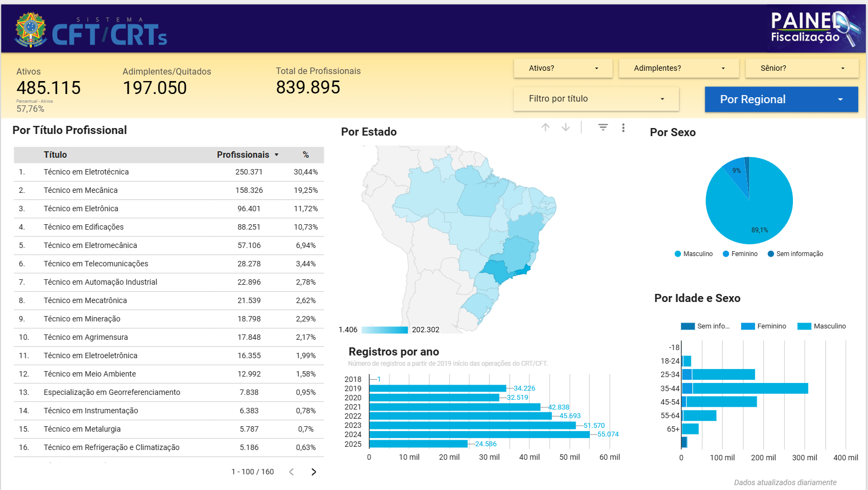The image size is (868, 490).
Task: Click the Sistema CFT/CRTs logo
Action: [91, 30]
